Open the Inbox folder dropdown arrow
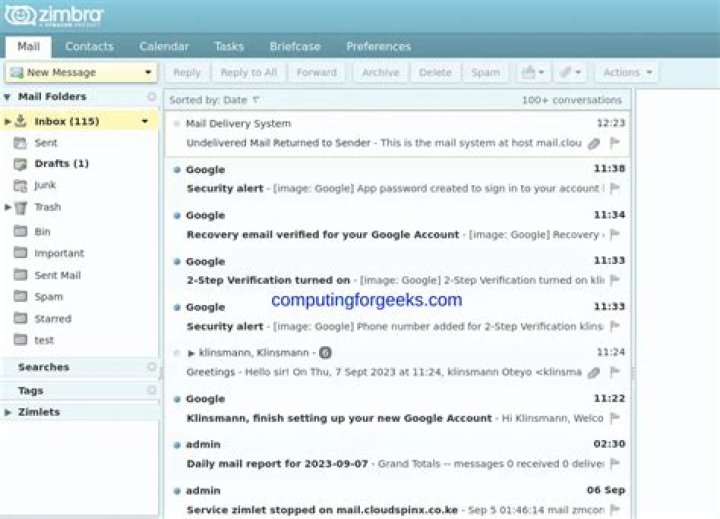The height and width of the screenshot is (519, 720). pyautogui.click(x=145, y=121)
